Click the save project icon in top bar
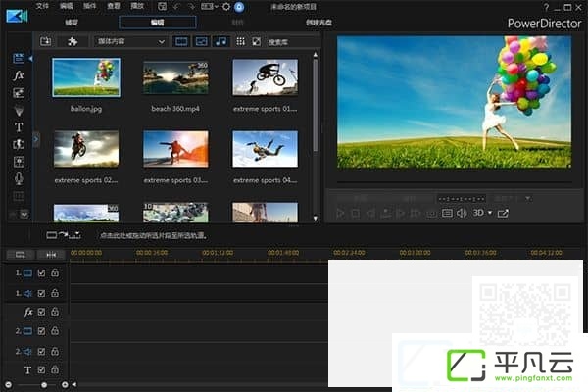 162,7
